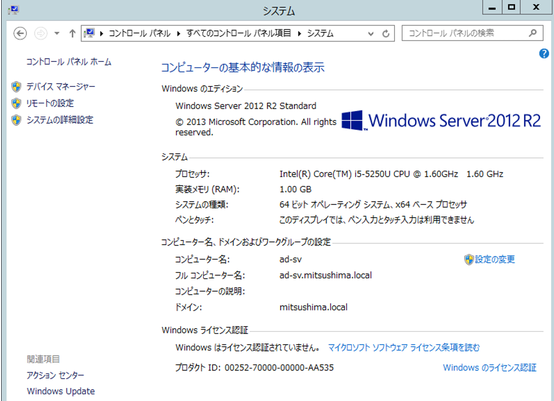Screen dimensions: 554x401
Task: Minimize the システム window
Action: 492,7
